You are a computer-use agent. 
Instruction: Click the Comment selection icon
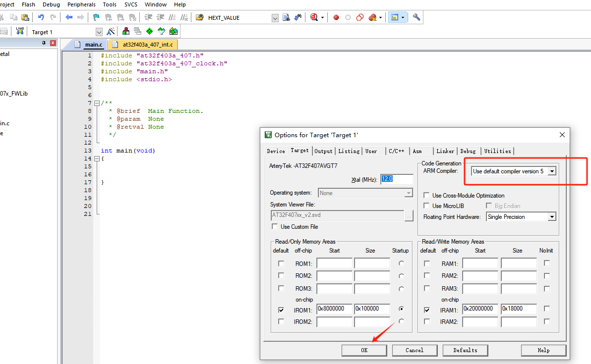click(x=172, y=17)
